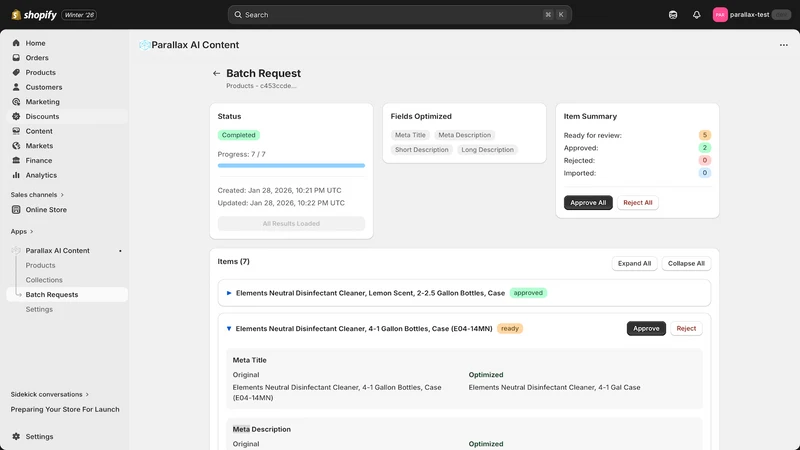Open the three-dot menu of Parallax AI Content
Viewport: 800px width, 450px height.
pyautogui.click(x=784, y=45)
